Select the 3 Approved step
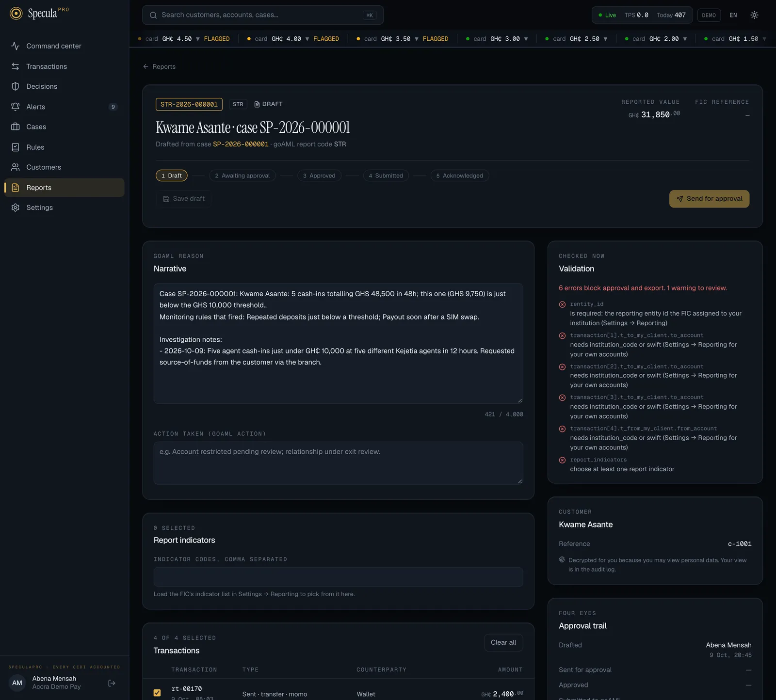Image resolution: width=776 pixels, height=700 pixels. pyautogui.click(x=319, y=175)
